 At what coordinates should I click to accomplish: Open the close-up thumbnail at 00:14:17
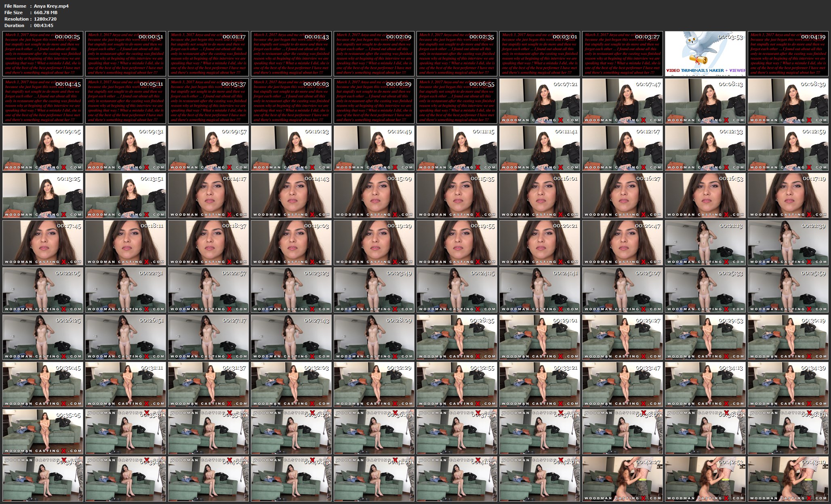[208, 195]
